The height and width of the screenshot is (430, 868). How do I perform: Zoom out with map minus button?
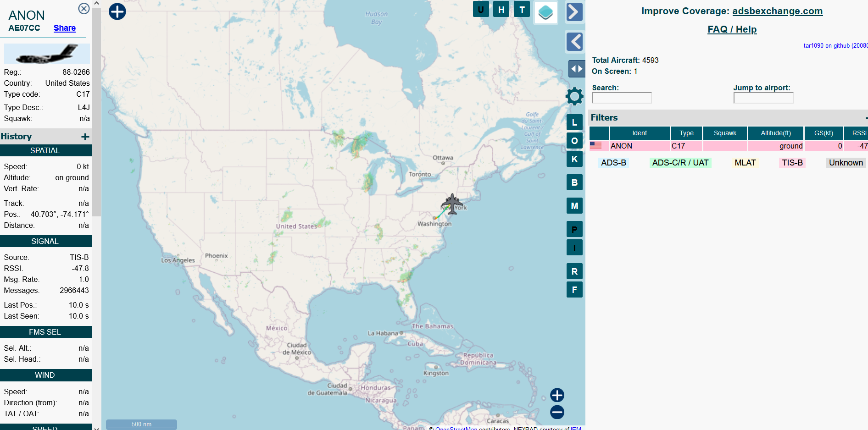pos(557,412)
